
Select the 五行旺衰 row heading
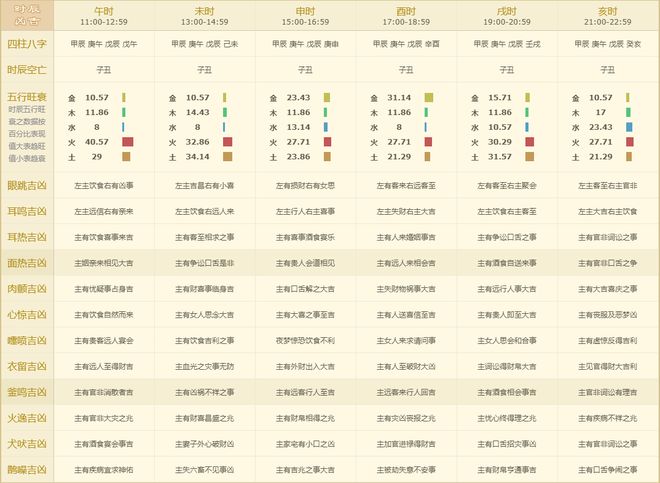coord(27,97)
